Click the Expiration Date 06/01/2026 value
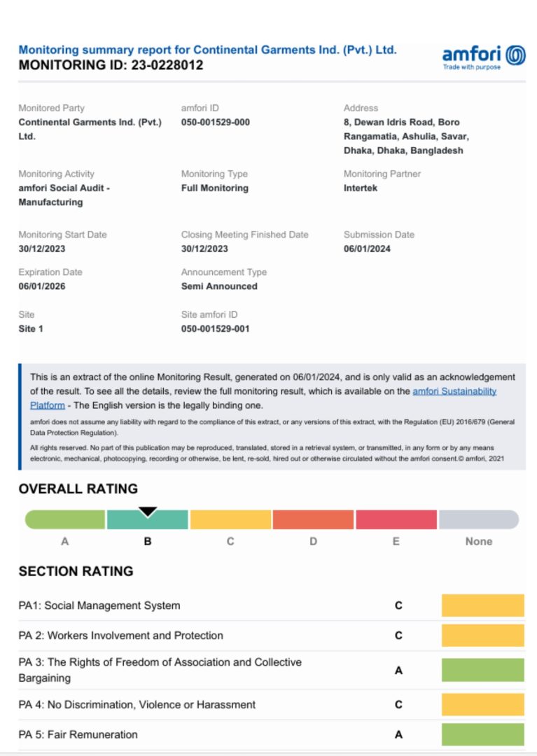Screen dimensions: 537x756 point(41,286)
